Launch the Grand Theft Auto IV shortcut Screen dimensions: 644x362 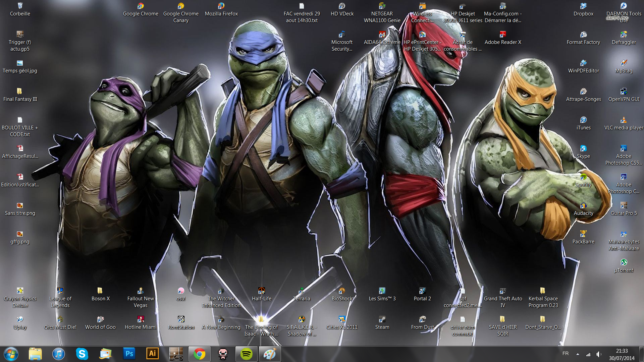click(x=503, y=298)
